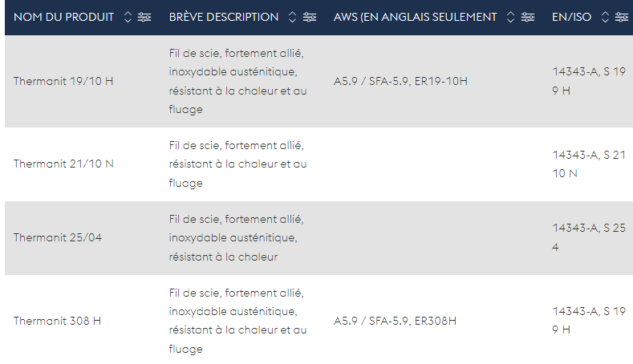Open filter icon for AWS column
Viewport: 633px width, 364px height.
coord(528,17)
